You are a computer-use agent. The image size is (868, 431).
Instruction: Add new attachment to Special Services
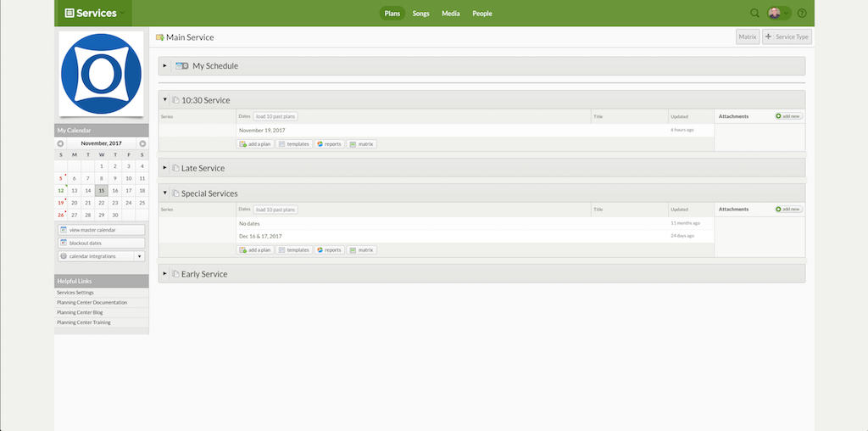789,210
